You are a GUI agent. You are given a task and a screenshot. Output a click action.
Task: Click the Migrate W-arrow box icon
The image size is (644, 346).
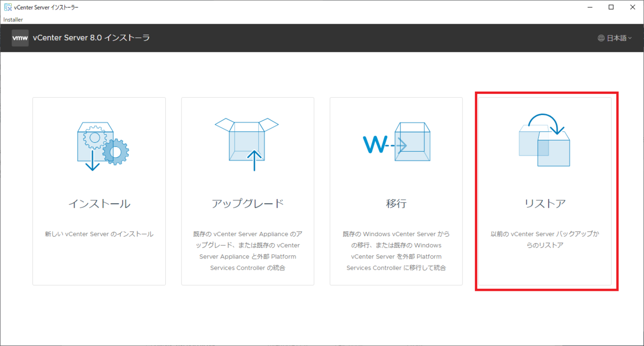pos(397,142)
